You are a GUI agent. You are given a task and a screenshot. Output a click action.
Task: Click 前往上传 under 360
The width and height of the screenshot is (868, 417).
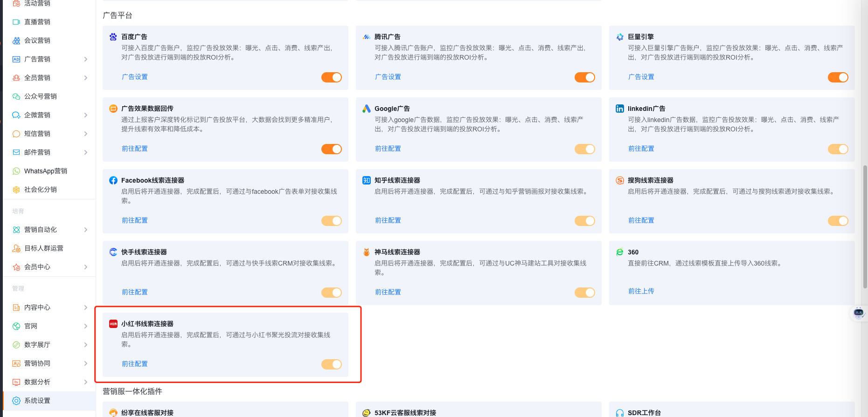(x=641, y=291)
